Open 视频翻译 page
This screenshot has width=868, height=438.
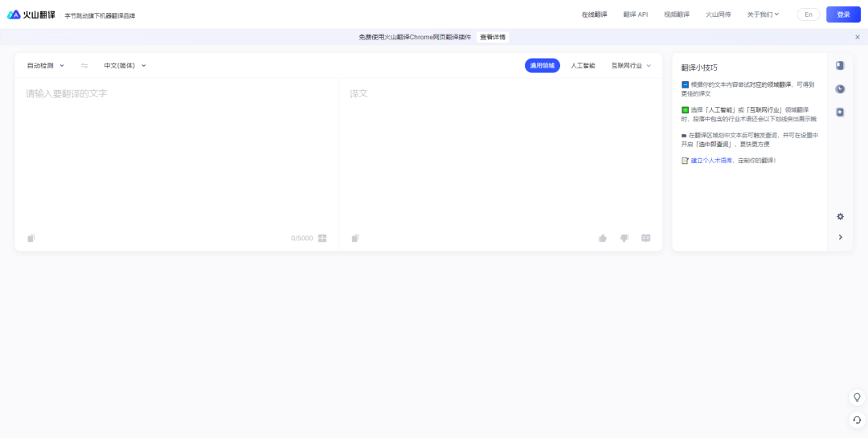click(x=677, y=14)
